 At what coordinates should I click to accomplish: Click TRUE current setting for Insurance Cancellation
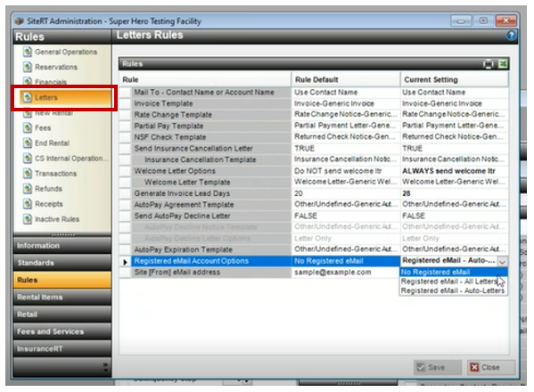[x=455, y=149]
